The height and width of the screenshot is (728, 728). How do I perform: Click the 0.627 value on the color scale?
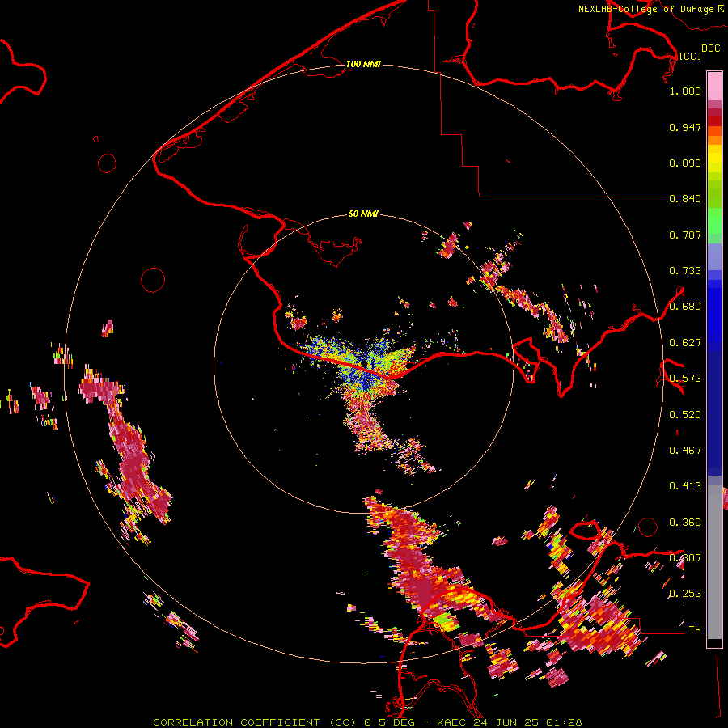tap(685, 343)
